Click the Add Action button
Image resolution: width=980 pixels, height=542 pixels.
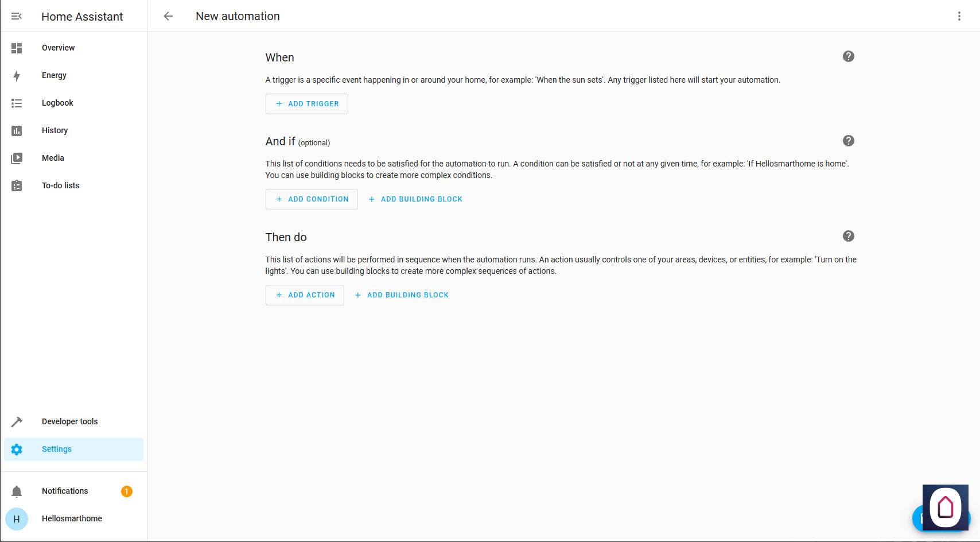click(x=305, y=295)
